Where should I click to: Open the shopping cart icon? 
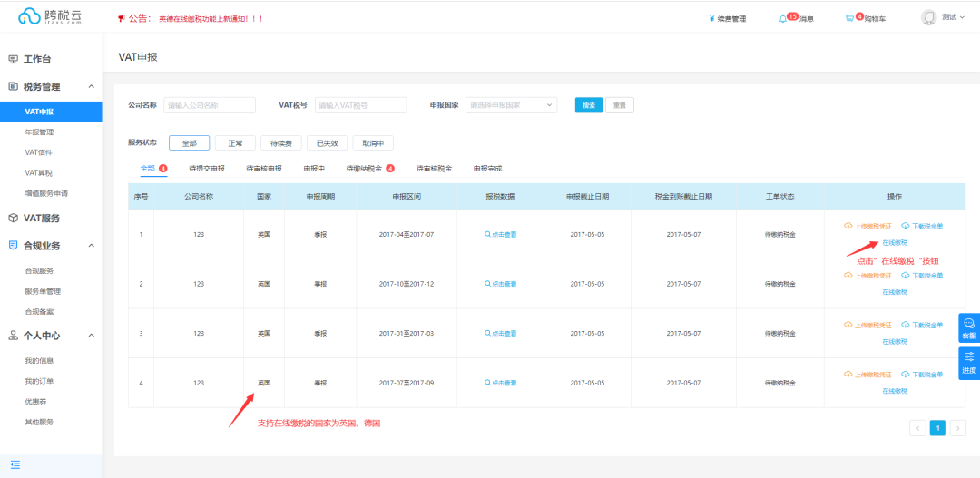[848, 19]
